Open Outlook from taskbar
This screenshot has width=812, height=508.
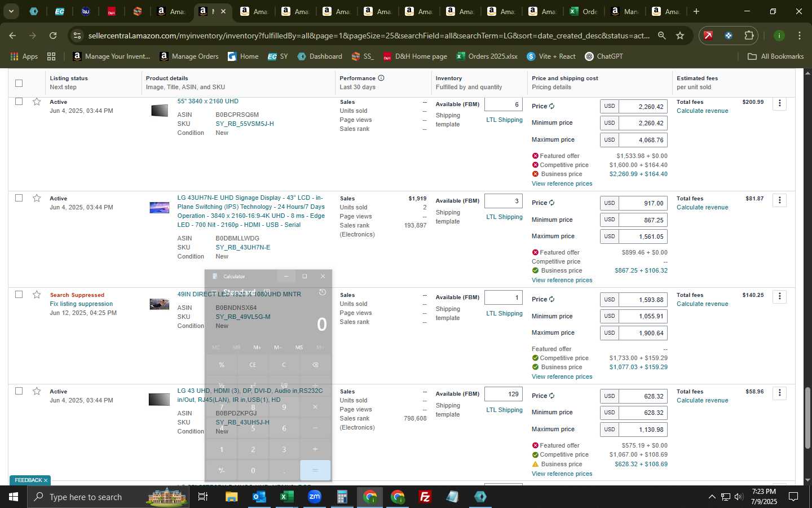click(259, 497)
